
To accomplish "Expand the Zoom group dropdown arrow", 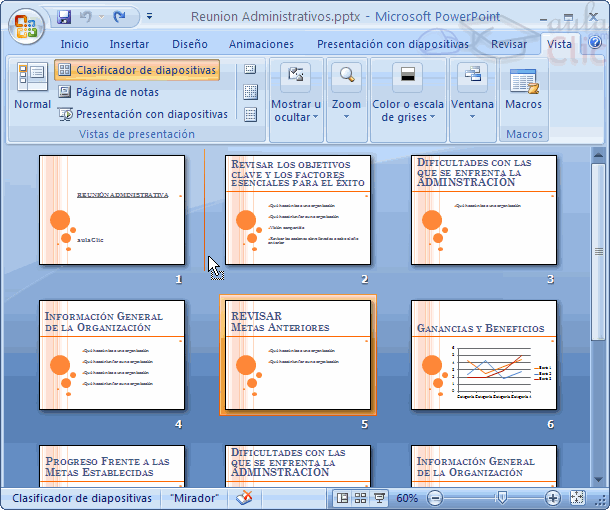I will click(x=346, y=117).
